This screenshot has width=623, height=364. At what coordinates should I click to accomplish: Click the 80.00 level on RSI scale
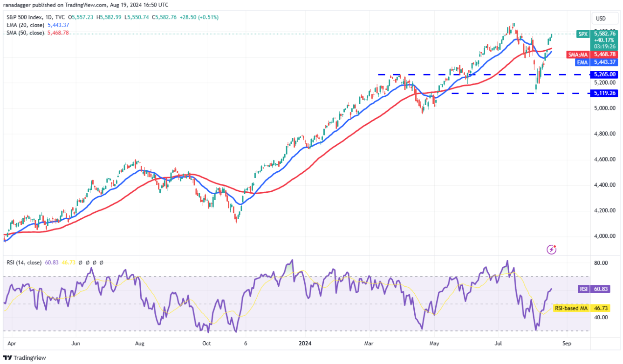(x=602, y=263)
